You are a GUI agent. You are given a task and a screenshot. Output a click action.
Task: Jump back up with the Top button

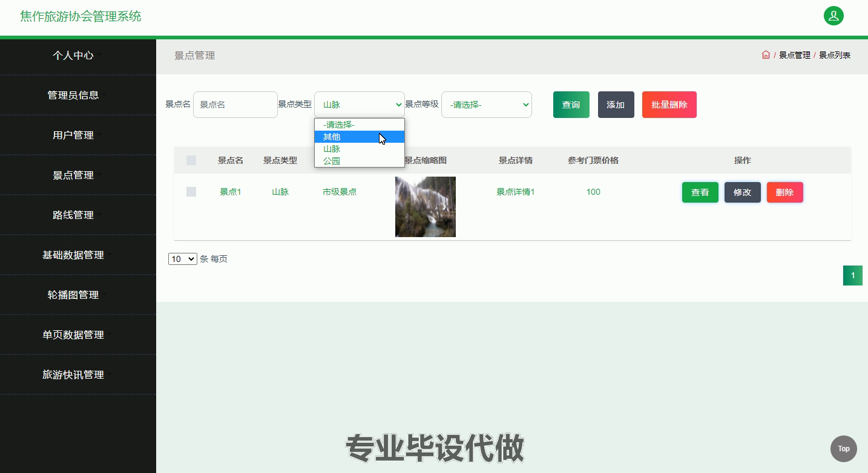(x=843, y=449)
